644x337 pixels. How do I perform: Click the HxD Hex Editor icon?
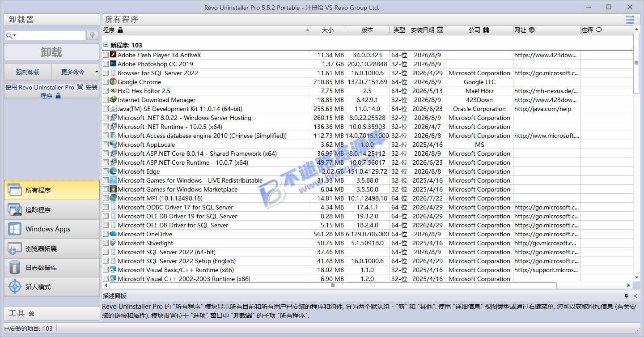pos(113,91)
